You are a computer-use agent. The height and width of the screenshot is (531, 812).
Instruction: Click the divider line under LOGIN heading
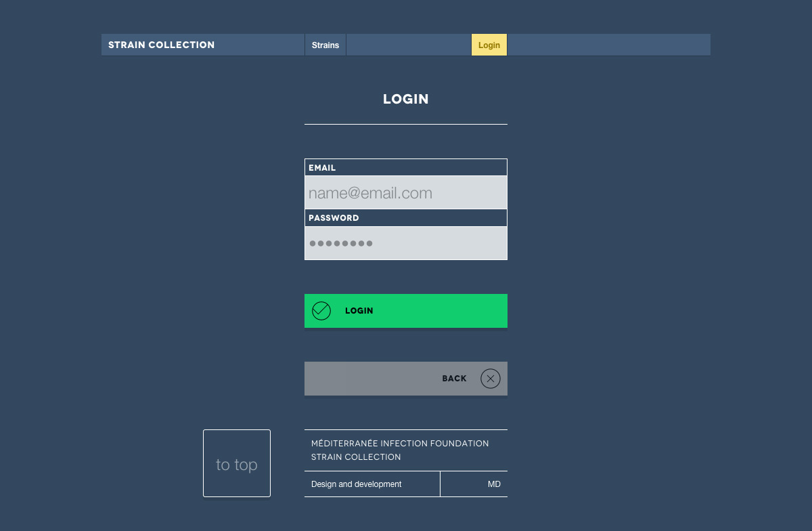click(406, 124)
